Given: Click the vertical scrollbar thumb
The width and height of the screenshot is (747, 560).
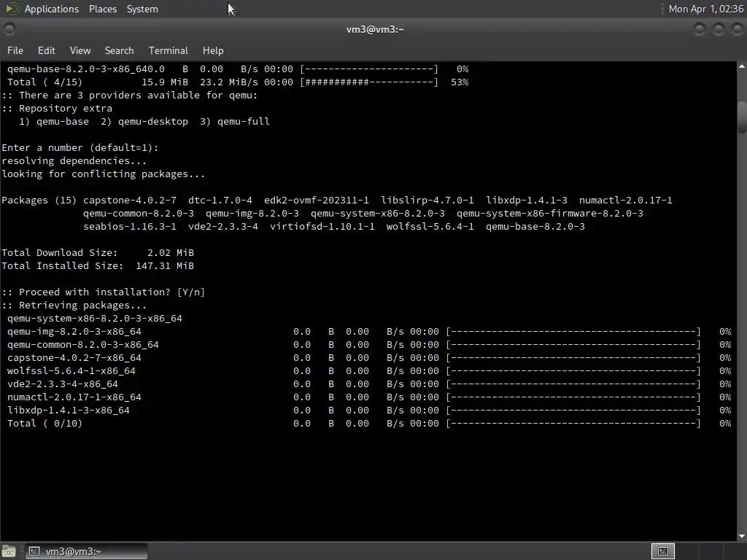Looking at the screenshot, I should click(742, 117).
